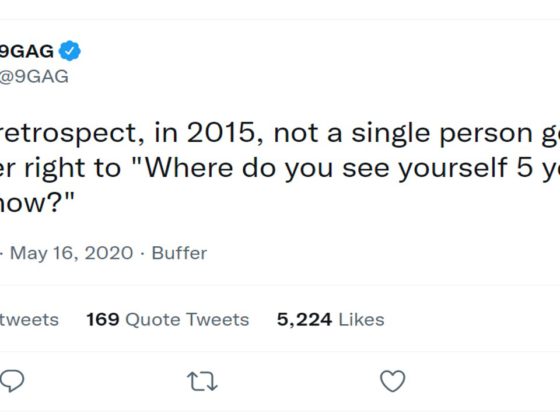Click the number 169 in the stats row

(x=102, y=319)
